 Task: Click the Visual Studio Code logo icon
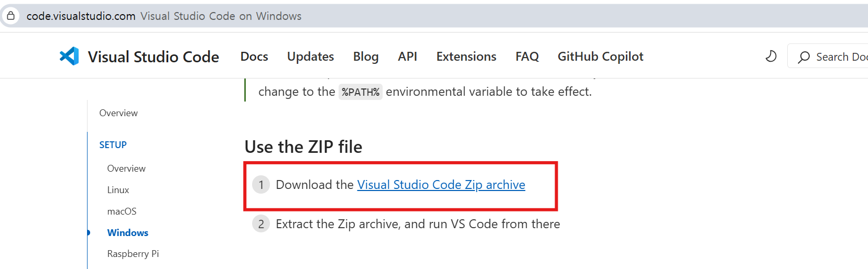tap(69, 56)
